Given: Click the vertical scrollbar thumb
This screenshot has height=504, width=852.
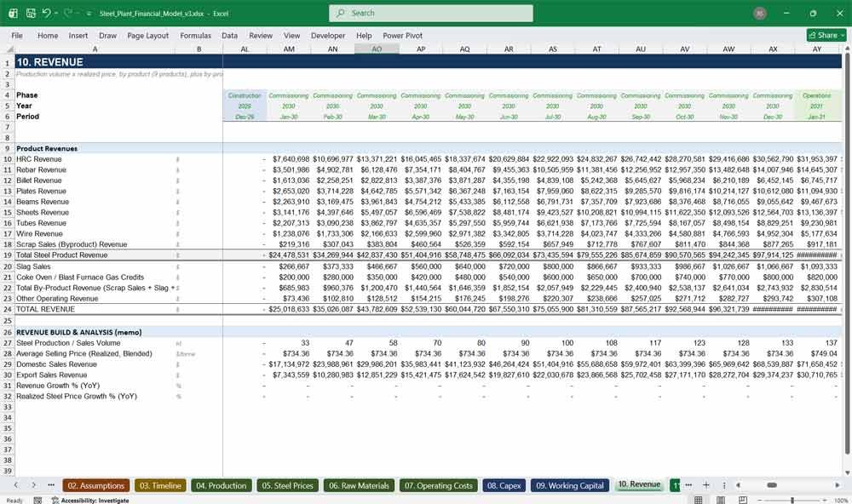Looking at the screenshot, I should coord(847,253).
